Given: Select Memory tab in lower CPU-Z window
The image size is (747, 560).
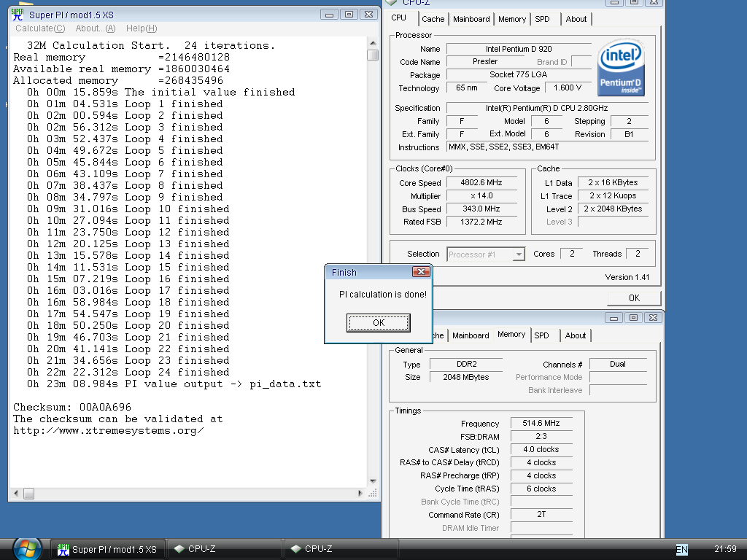Looking at the screenshot, I should pos(511,335).
